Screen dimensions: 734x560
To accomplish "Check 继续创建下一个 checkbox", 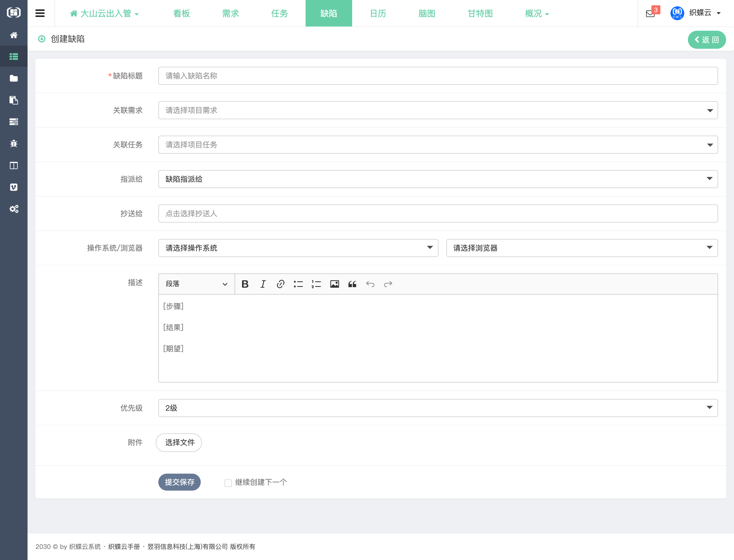I will [228, 483].
